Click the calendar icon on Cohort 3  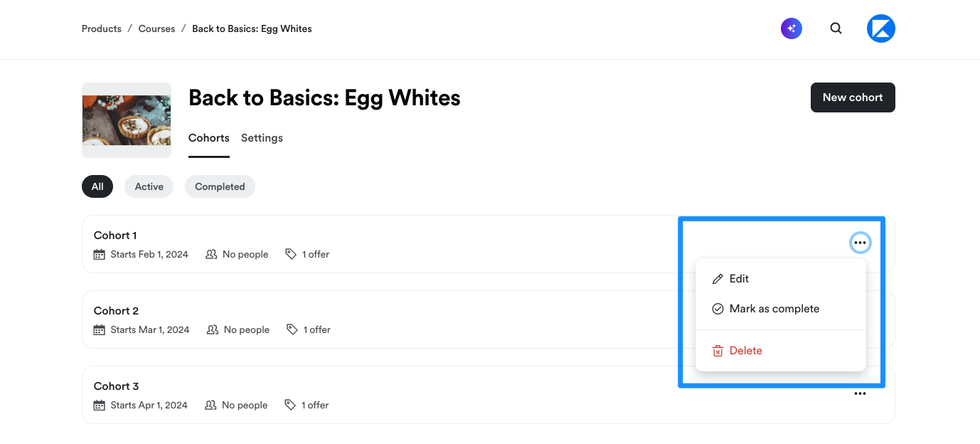pos(100,405)
